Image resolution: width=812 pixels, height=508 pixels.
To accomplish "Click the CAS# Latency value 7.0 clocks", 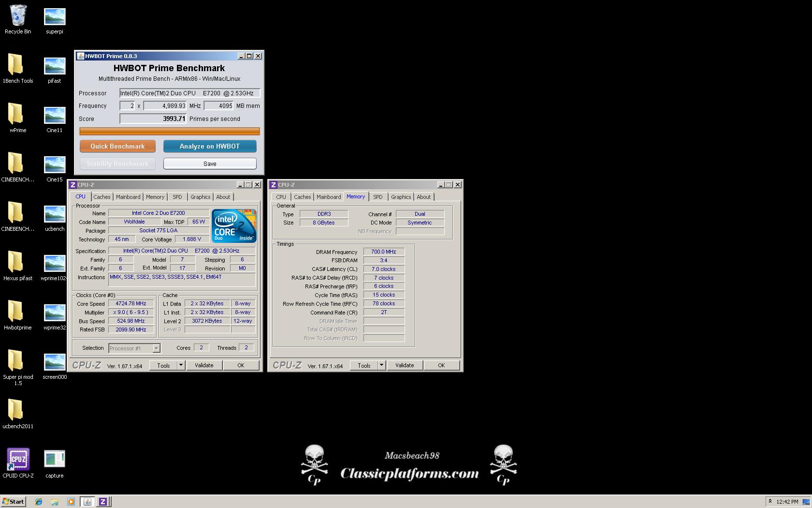I will click(x=384, y=269).
